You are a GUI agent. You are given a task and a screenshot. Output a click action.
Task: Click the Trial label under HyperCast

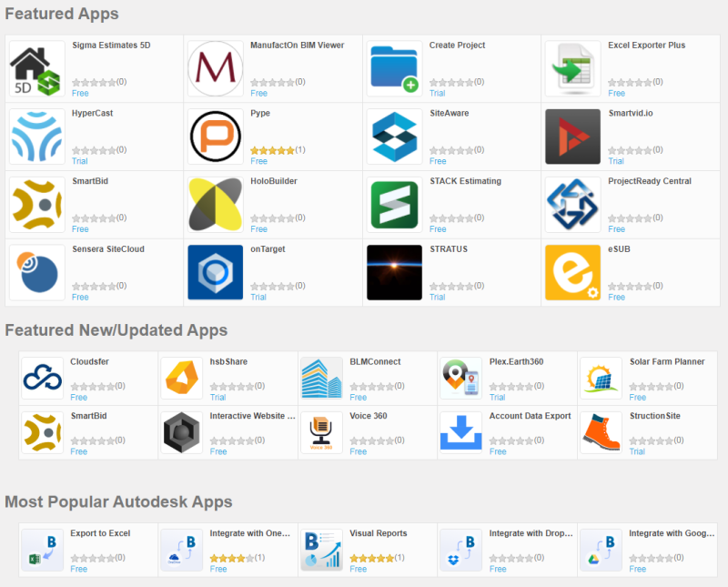pos(80,161)
